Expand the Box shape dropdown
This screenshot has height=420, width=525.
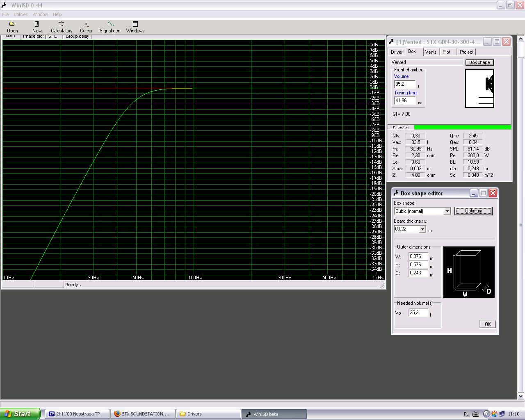point(447,211)
